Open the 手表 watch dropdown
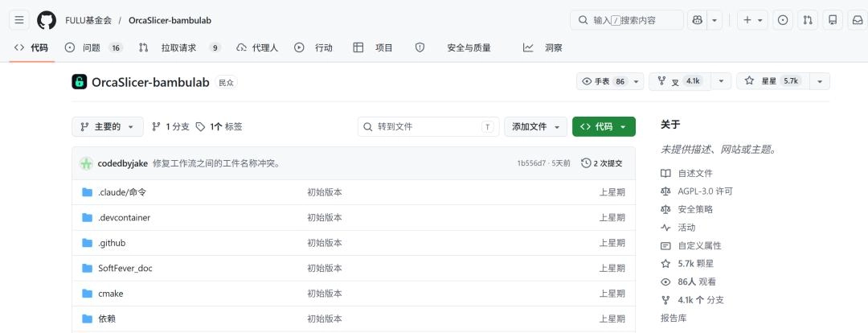This screenshot has height=333, width=868. click(x=610, y=81)
